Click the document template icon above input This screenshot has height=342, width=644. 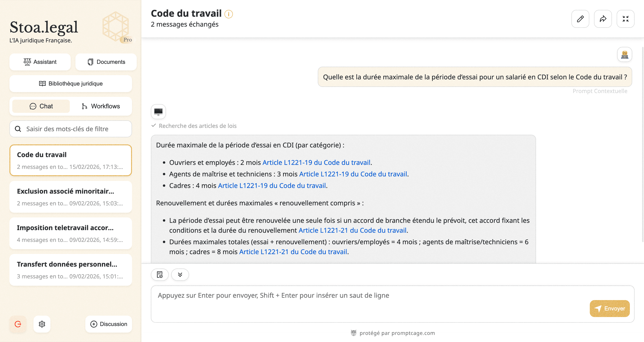160,275
